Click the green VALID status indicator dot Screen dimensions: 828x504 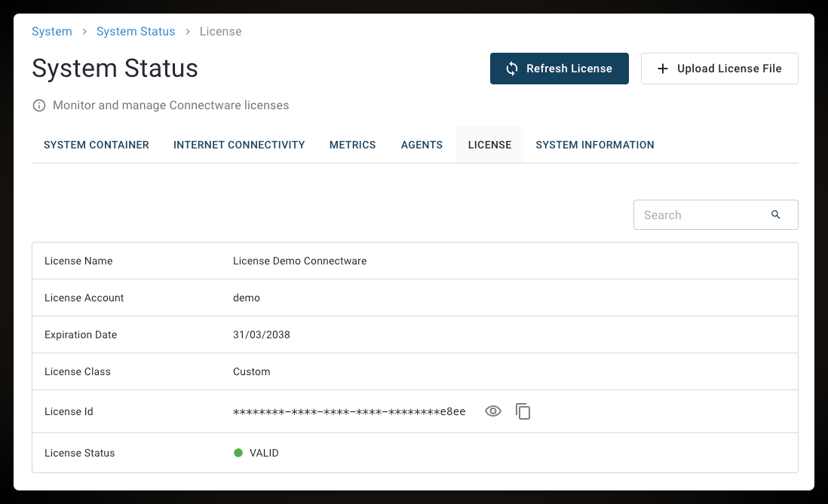[238, 453]
